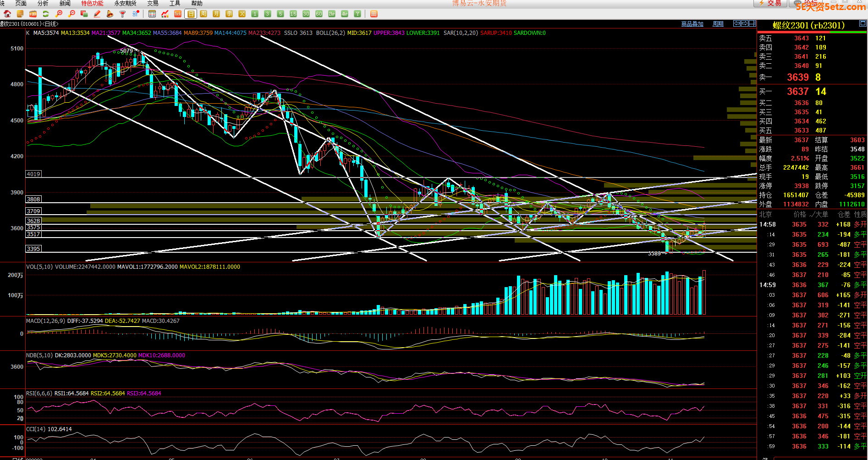
Task: Click the RSI(6,6,6) indicator label
Action: coord(39,393)
